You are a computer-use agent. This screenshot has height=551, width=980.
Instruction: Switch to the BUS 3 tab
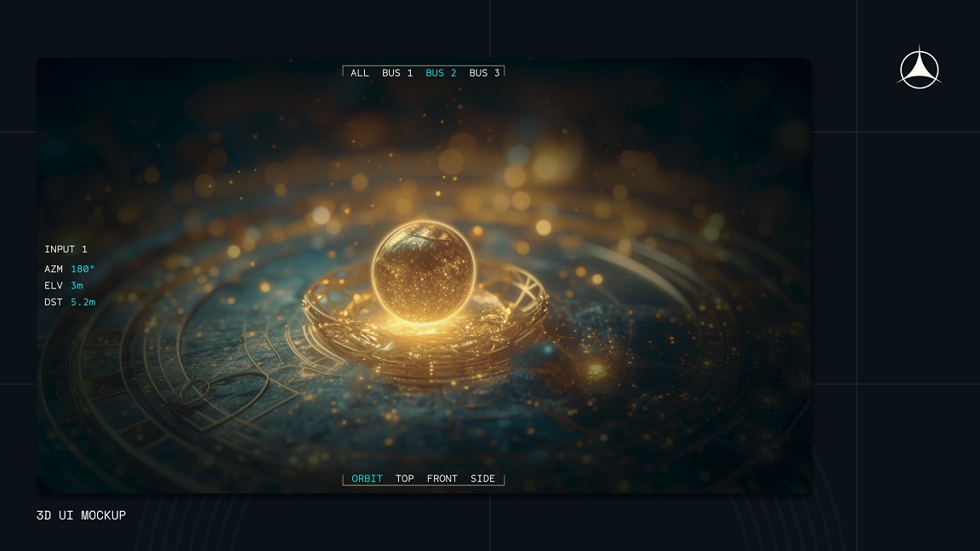[x=484, y=73]
